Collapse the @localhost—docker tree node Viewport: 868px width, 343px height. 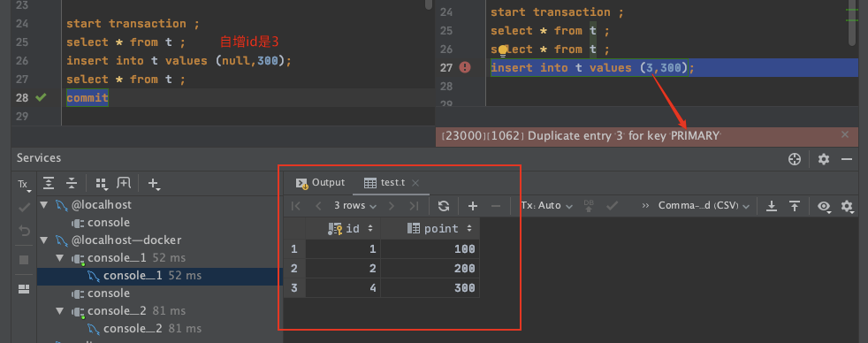click(x=44, y=240)
